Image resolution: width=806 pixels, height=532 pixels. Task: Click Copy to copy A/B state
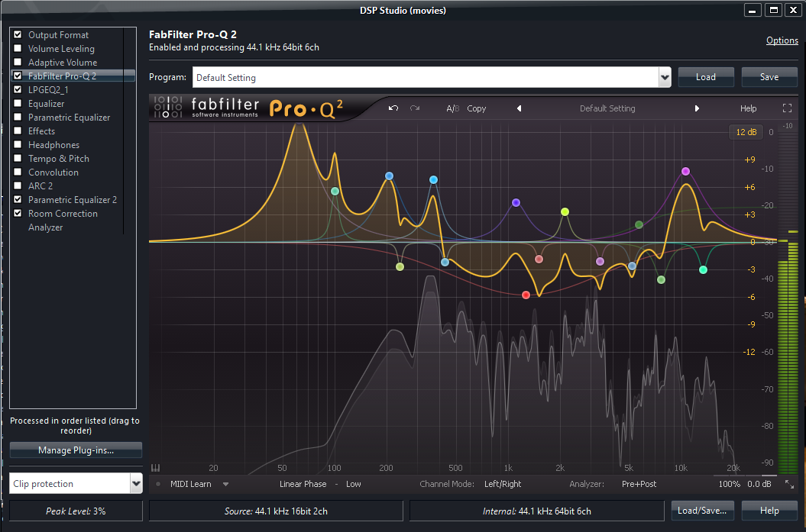click(477, 108)
